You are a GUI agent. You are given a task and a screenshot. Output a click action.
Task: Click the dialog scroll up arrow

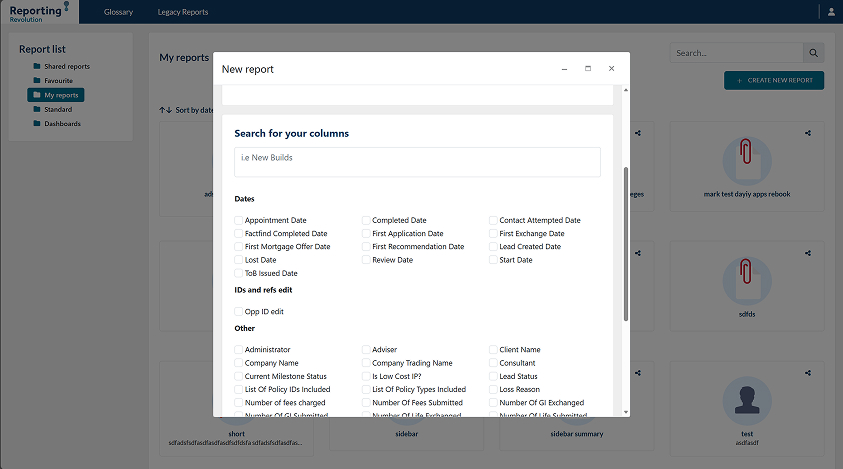pyautogui.click(x=625, y=90)
